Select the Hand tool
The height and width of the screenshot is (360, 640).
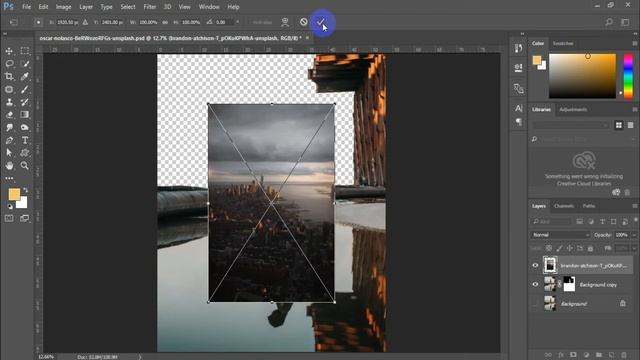pyautogui.click(x=9, y=165)
